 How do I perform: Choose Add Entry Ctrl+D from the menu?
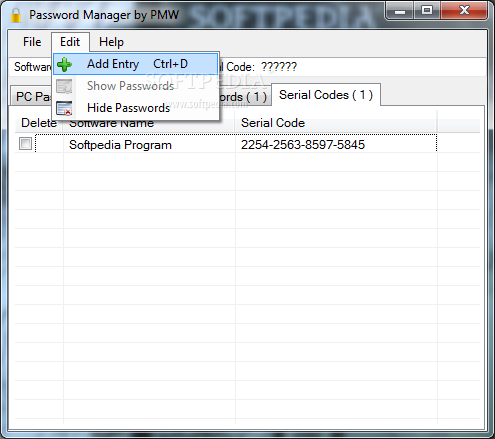point(136,64)
